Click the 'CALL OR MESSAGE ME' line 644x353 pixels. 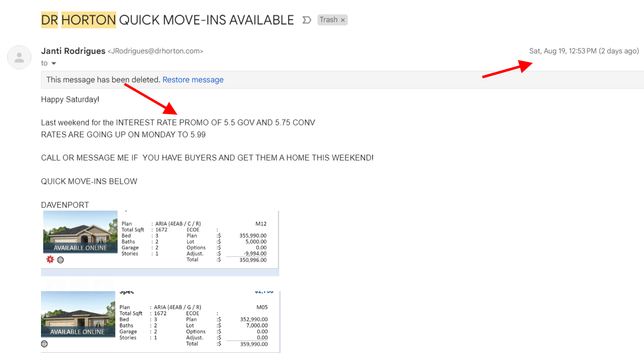[x=207, y=158]
